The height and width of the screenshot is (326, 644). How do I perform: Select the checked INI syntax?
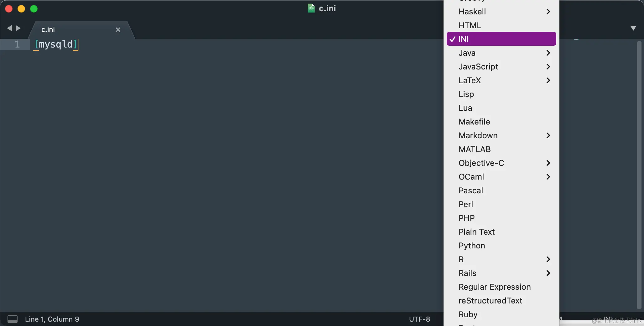[x=501, y=39]
